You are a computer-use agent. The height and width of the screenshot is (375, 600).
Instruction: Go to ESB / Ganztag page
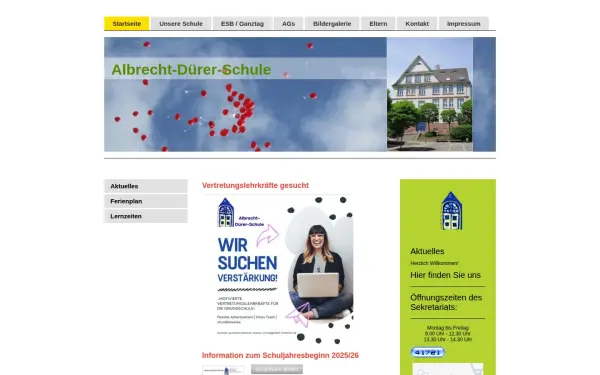point(242,23)
